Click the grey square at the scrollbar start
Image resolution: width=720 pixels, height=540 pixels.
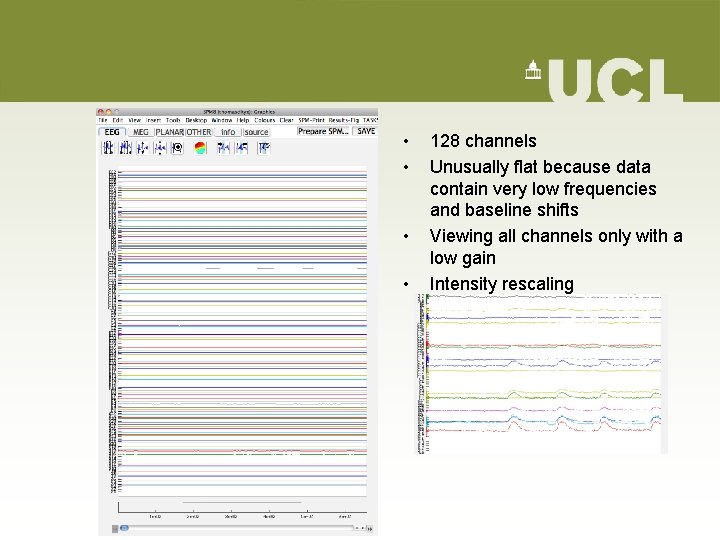point(115,529)
